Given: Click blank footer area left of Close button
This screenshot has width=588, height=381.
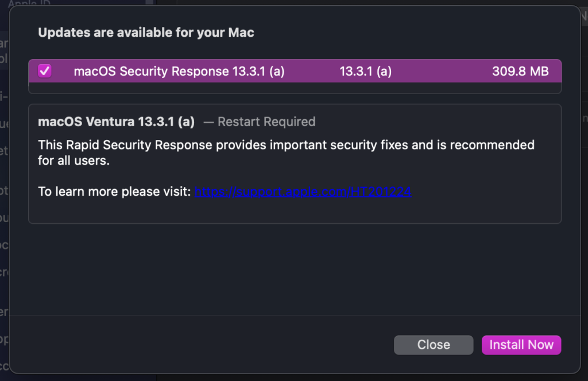Looking at the screenshot, I should tap(201, 345).
